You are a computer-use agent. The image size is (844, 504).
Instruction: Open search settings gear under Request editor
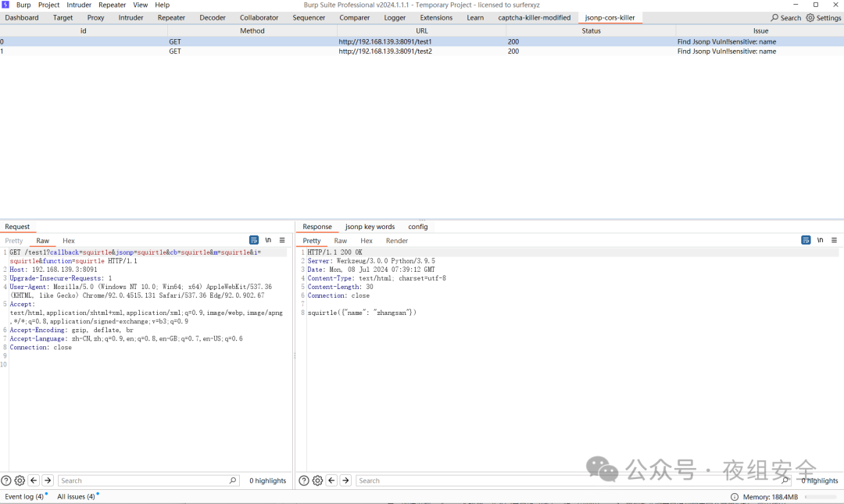(20, 481)
